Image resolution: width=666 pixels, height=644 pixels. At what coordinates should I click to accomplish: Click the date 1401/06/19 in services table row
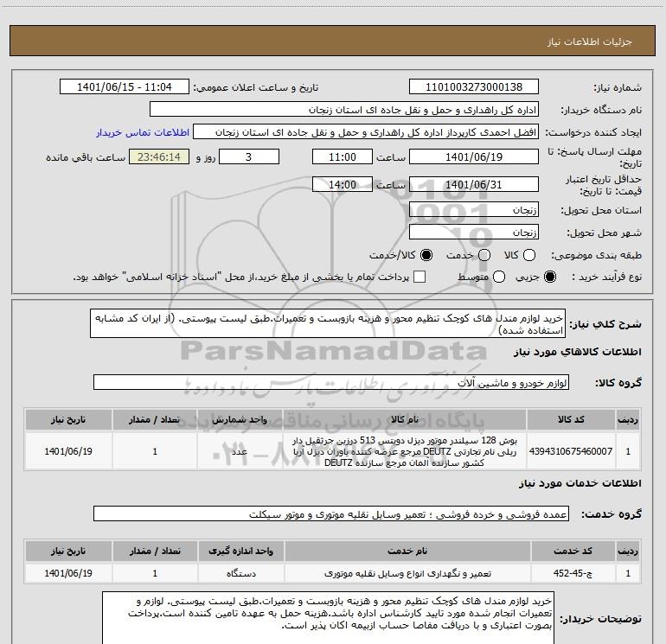tap(68, 573)
